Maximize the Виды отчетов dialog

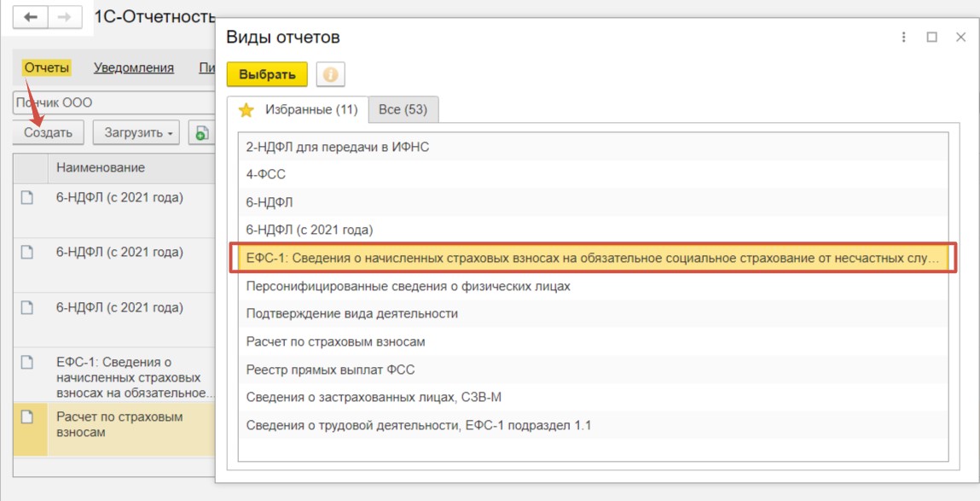(x=932, y=38)
